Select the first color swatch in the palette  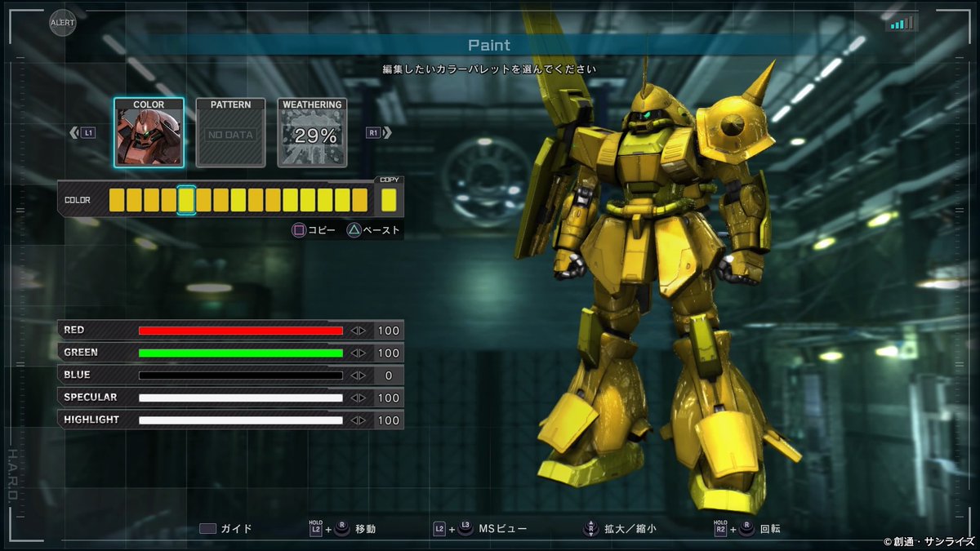[118, 200]
